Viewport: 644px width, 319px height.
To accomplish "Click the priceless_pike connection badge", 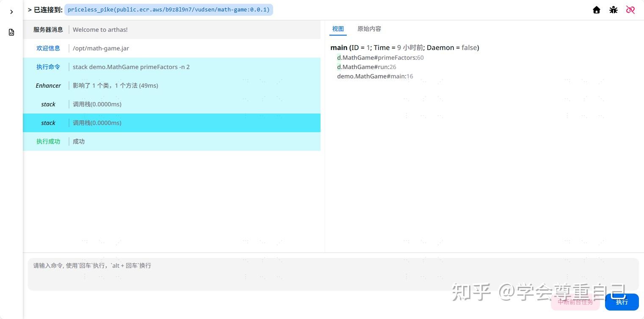I will click(169, 10).
